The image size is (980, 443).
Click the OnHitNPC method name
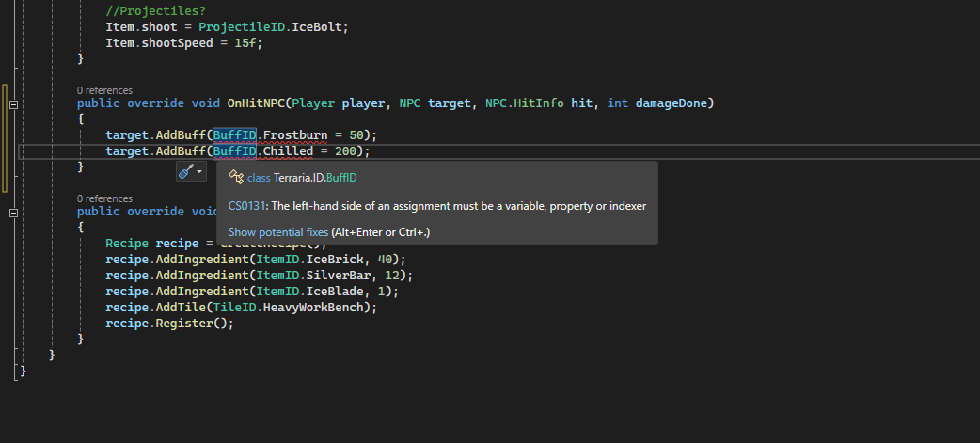(256, 103)
